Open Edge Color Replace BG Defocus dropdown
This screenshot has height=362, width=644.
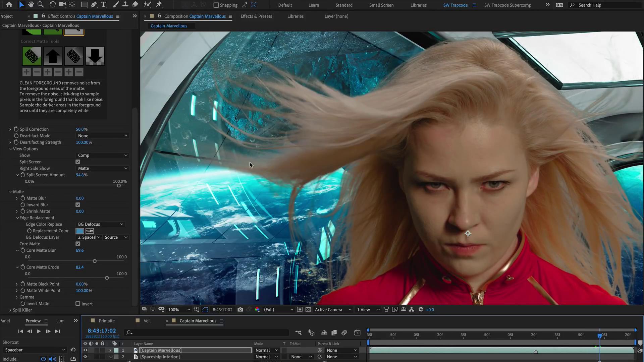coord(100,224)
